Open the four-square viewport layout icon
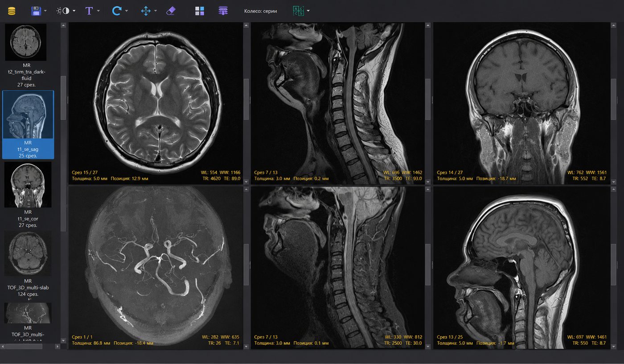This screenshot has width=624, height=364. tap(200, 11)
